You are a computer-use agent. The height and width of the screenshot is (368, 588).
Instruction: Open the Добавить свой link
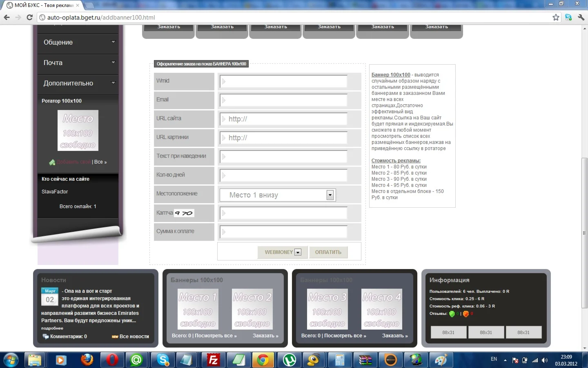pyautogui.click(x=74, y=162)
